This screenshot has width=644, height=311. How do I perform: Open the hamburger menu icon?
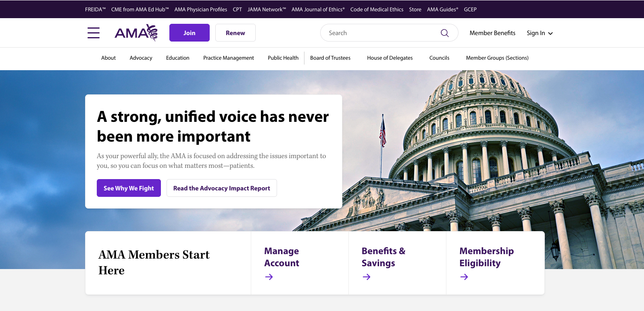coord(94,33)
